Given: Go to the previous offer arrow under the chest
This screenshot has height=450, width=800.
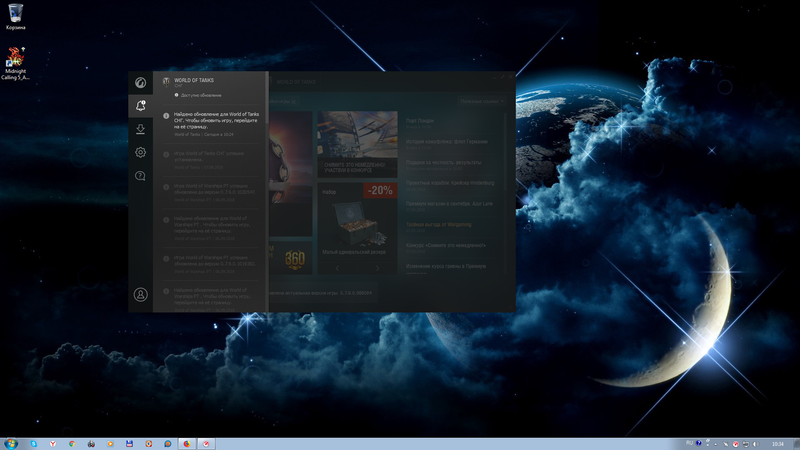Looking at the screenshot, I should [337, 268].
